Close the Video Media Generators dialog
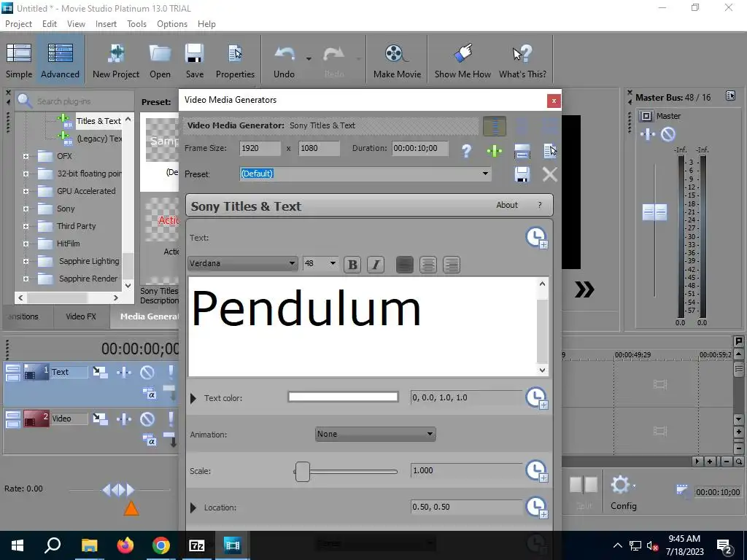747x560 pixels. [x=554, y=101]
